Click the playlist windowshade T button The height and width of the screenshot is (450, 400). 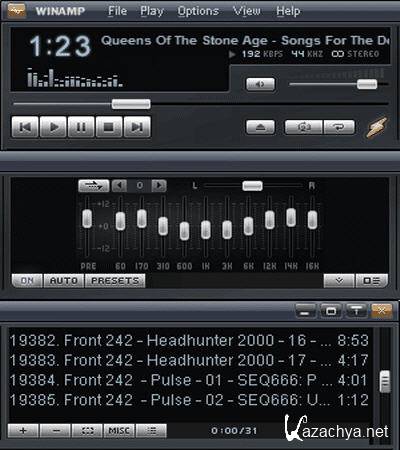coord(356,311)
